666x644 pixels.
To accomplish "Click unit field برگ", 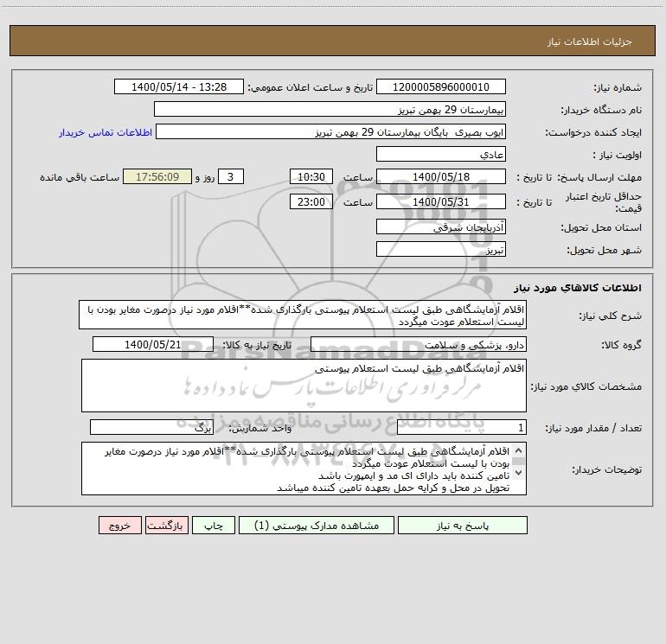I will pos(151,428).
